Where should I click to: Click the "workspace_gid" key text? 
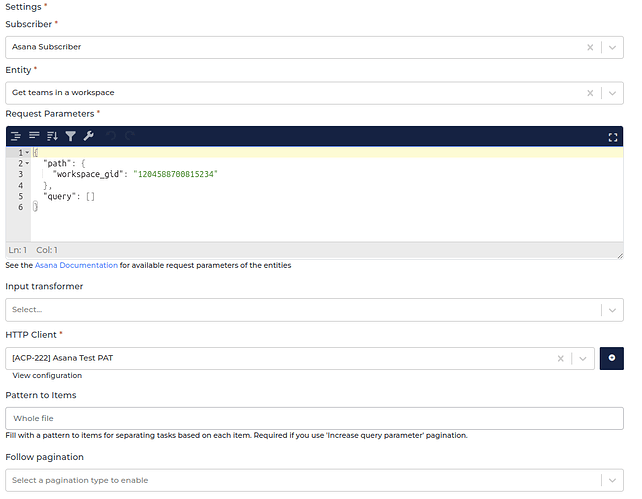(x=88, y=174)
